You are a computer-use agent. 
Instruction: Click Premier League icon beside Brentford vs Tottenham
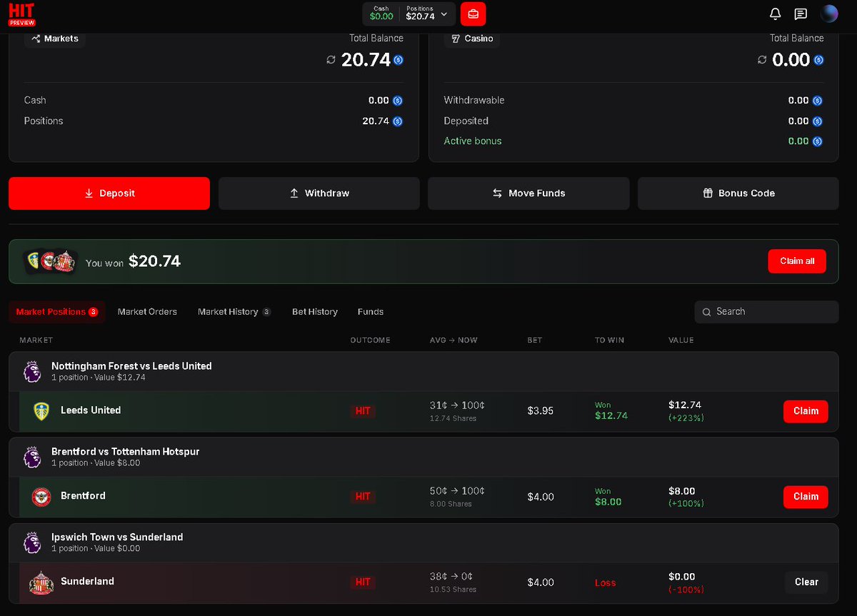[32, 457]
